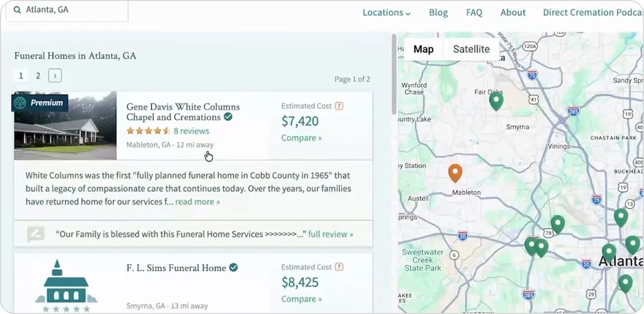Click Smyrna label on the map
644x314 pixels.
[x=517, y=127]
